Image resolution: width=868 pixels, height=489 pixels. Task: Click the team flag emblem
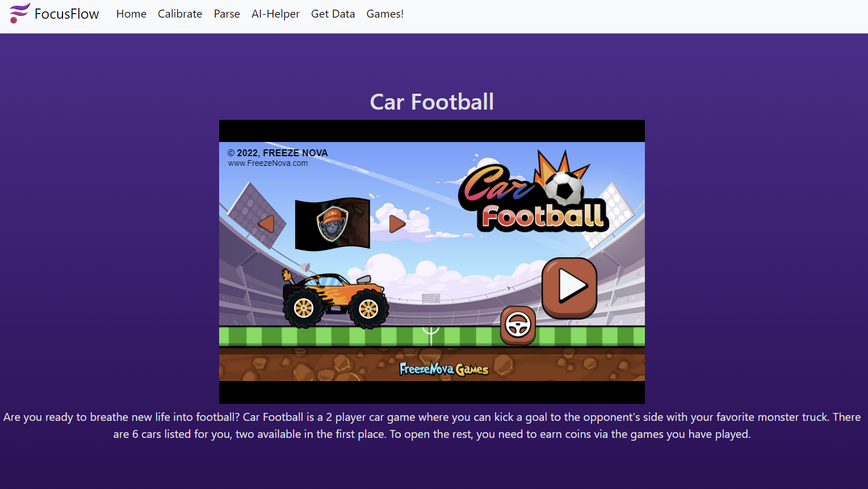pyautogui.click(x=333, y=224)
